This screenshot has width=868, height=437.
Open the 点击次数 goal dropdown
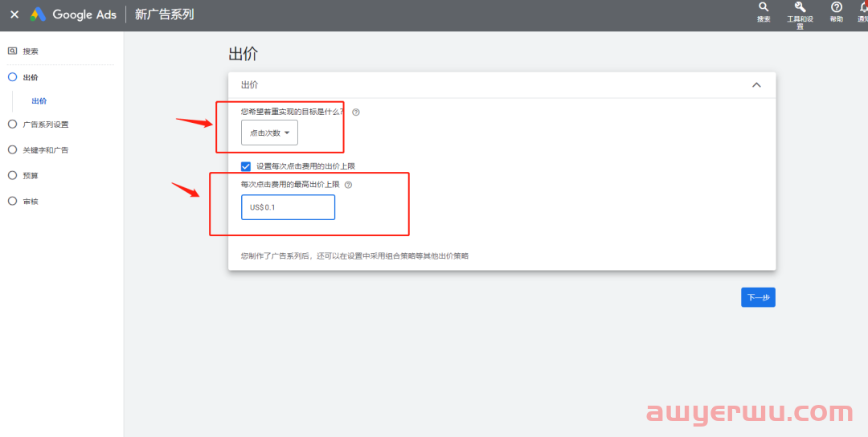(x=269, y=133)
